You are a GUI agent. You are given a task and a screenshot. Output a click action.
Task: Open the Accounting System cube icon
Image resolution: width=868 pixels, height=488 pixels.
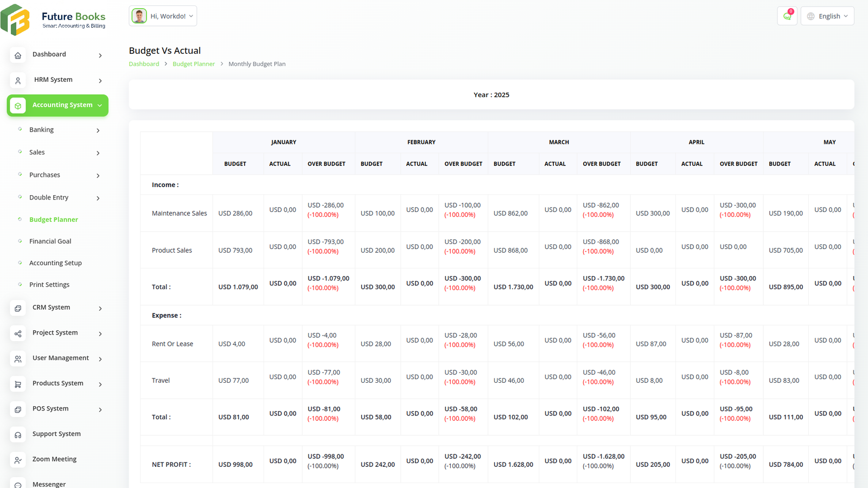pos(18,105)
